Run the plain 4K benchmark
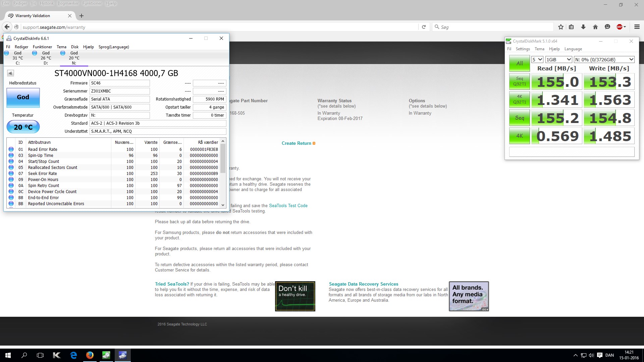Image resolution: width=644 pixels, height=362 pixels. pyautogui.click(x=519, y=136)
